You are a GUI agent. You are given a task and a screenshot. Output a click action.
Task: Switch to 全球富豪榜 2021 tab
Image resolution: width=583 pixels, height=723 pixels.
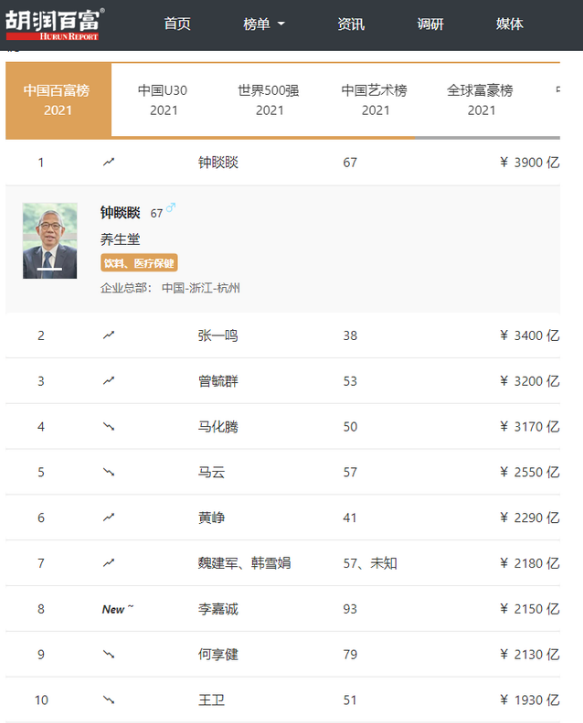481,100
